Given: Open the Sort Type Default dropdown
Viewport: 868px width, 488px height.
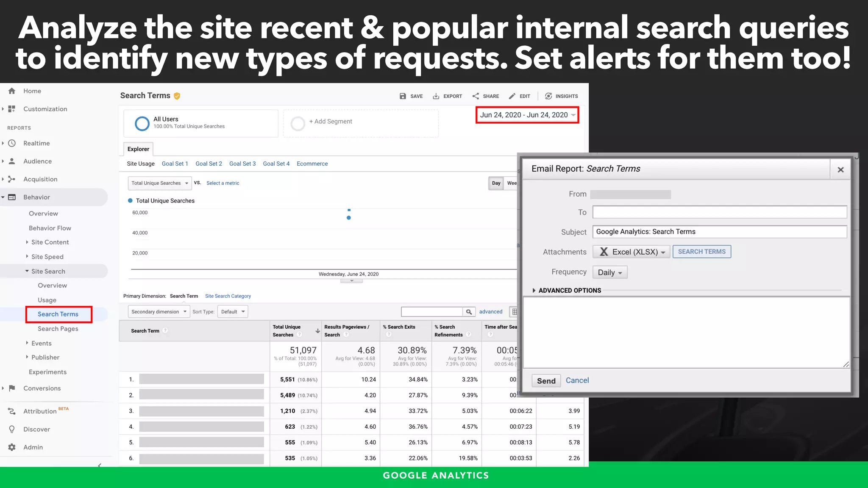Looking at the screenshot, I should click(233, 312).
